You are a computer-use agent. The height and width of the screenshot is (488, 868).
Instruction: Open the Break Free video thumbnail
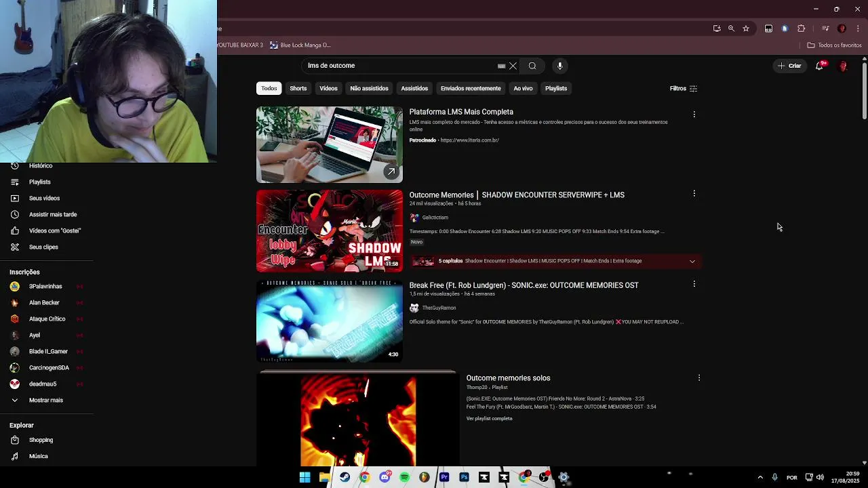click(329, 321)
